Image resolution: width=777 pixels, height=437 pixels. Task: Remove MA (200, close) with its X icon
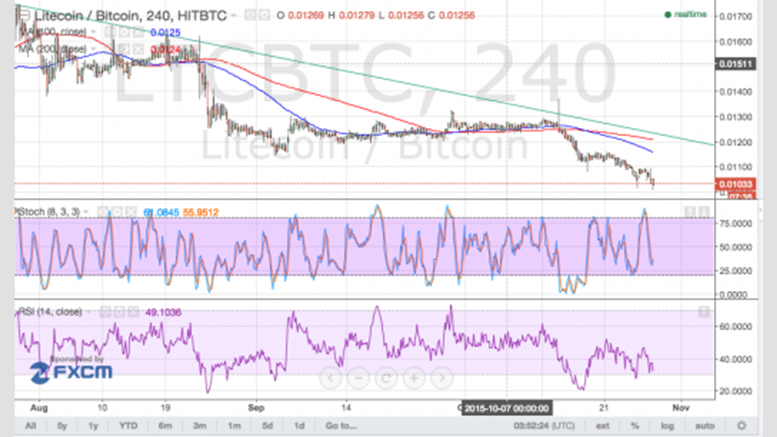click(138, 49)
